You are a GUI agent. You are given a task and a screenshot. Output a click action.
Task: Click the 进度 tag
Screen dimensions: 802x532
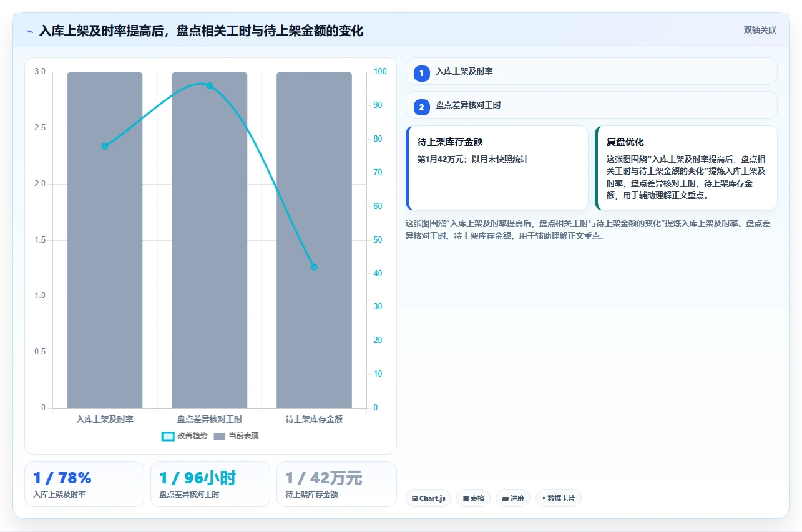(513, 498)
